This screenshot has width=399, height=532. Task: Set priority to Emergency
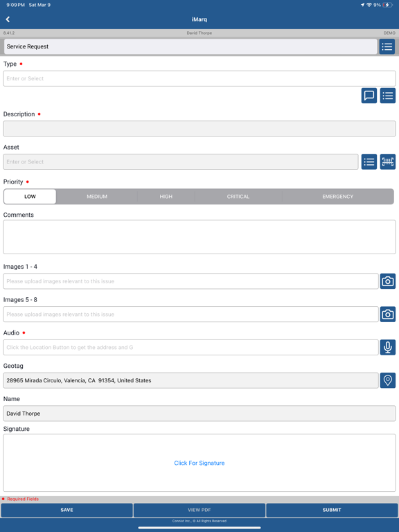pos(337,197)
